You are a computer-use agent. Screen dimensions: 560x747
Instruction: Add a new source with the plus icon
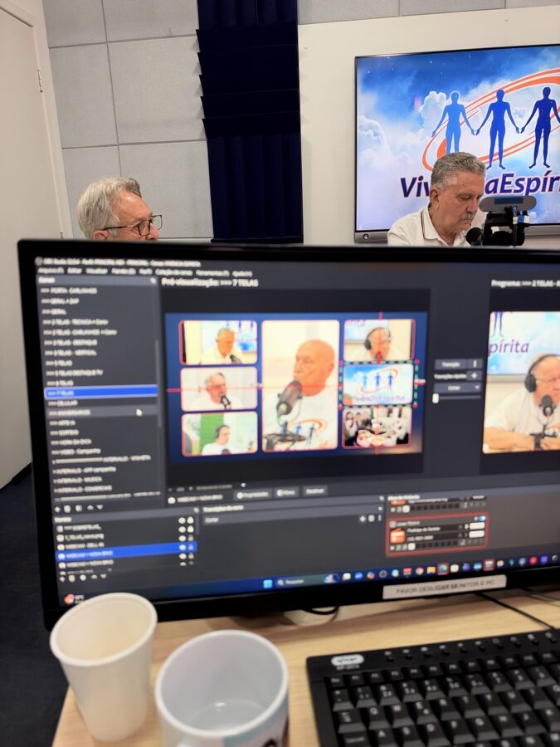64,579
